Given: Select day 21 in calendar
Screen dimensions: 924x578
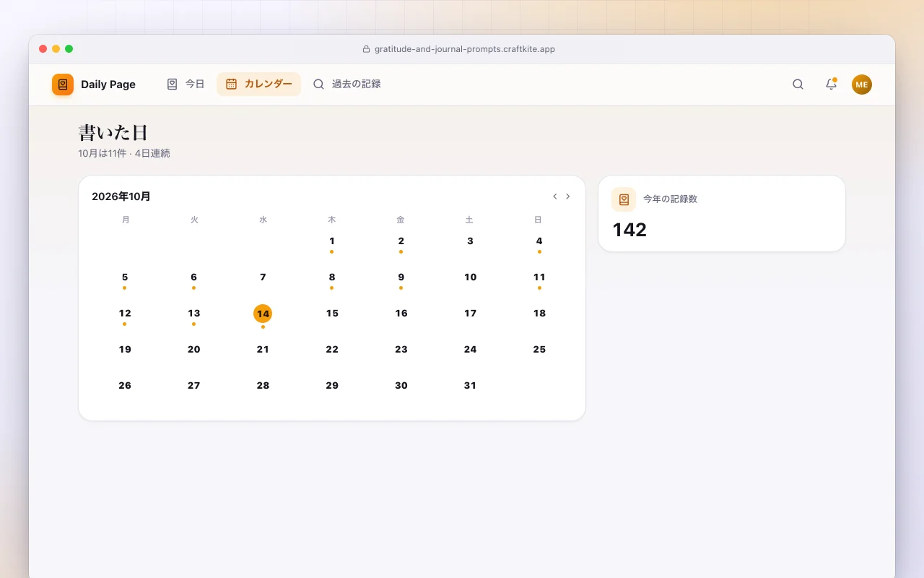Looking at the screenshot, I should [263, 350].
